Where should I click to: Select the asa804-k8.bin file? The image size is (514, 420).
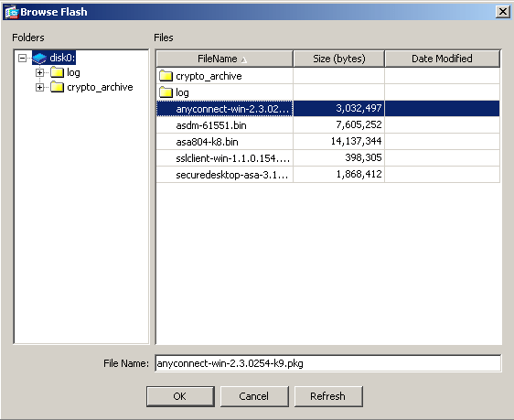(x=207, y=142)
